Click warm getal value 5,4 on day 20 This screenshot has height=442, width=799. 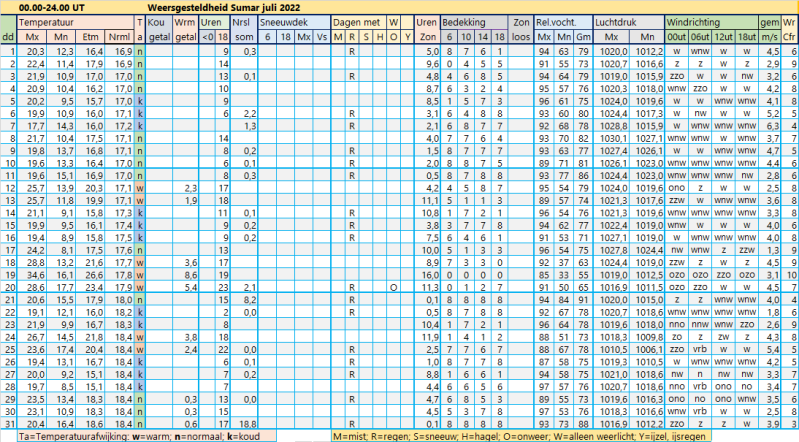pyautogui.click(x=191, y=288)
